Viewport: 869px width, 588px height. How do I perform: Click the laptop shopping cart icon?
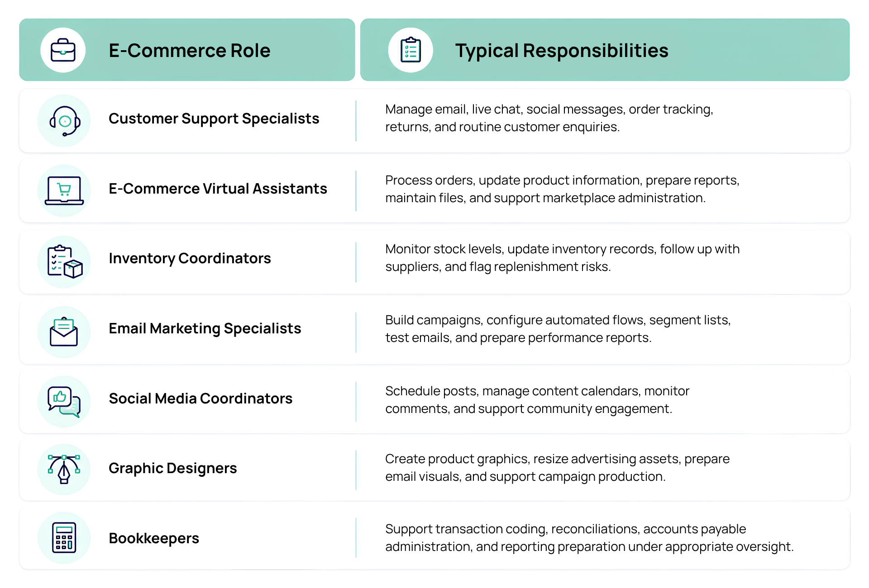(64, 190)
